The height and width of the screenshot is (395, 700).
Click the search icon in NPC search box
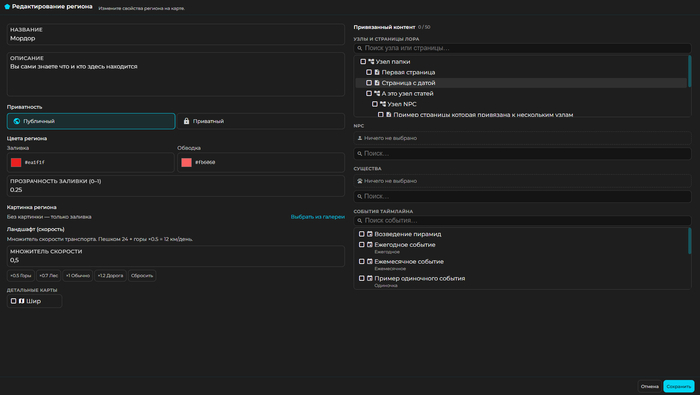(360, 154)
